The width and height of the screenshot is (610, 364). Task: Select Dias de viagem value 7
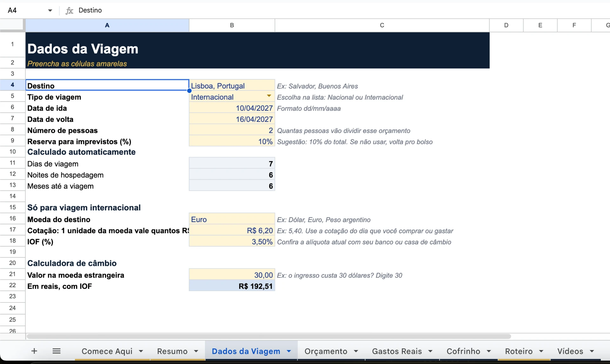(232, 163)
